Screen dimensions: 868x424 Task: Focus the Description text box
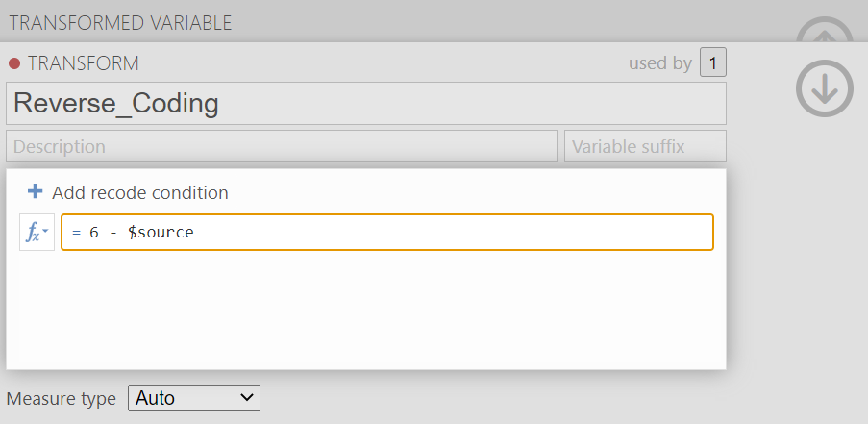point(282,146)
